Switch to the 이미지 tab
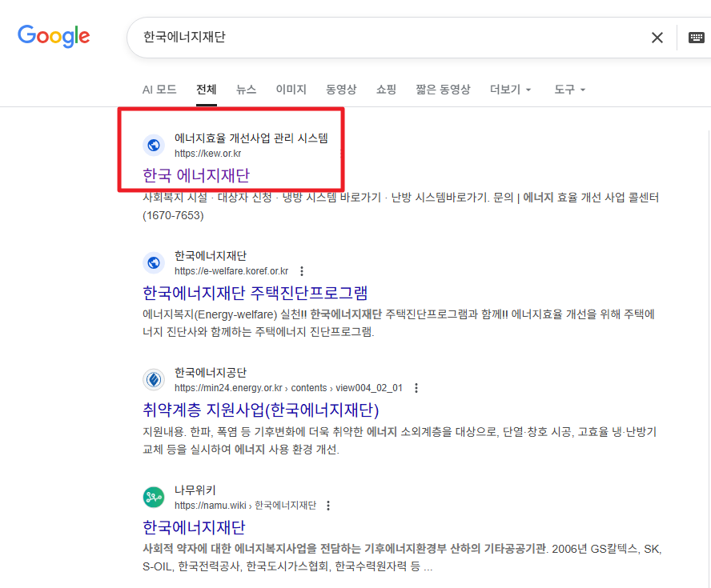Screen dimensions: 711x588 [291, 90]
